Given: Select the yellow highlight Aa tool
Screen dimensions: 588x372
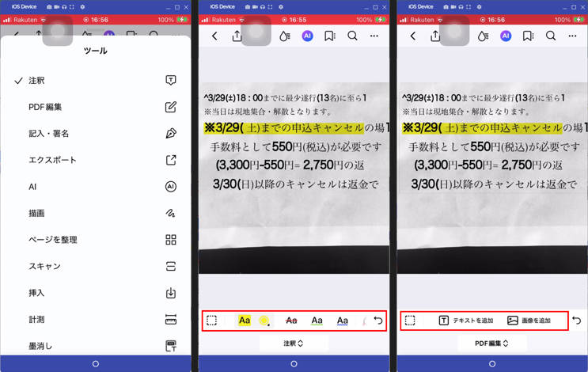Looking at the screenshot, I should [245, 321].
